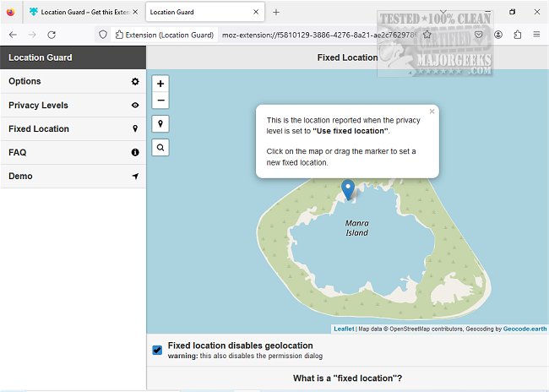Image resolution: width=549 pixels, height=392 pixels.
Task: Zoom in on the map
Action: coord(160,84)
